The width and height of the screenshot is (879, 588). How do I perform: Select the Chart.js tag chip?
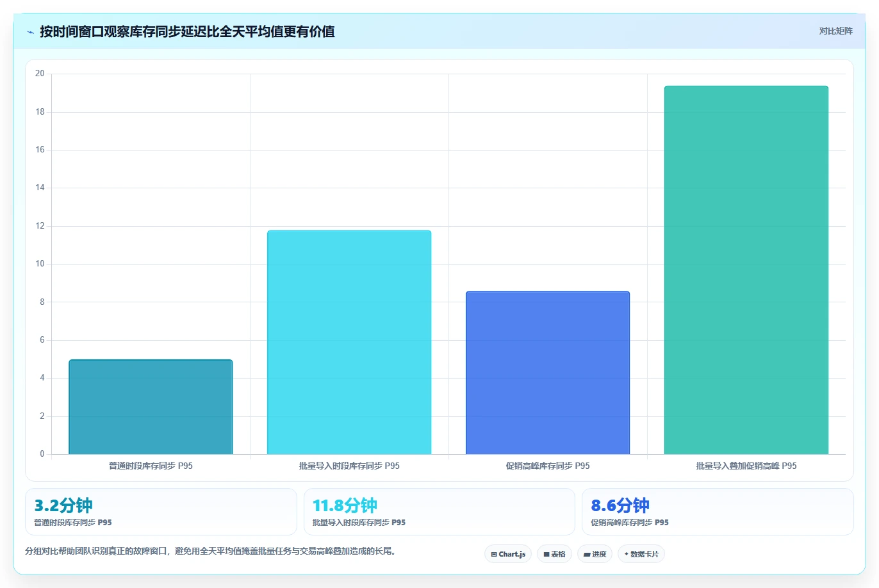tap(508, 554)
